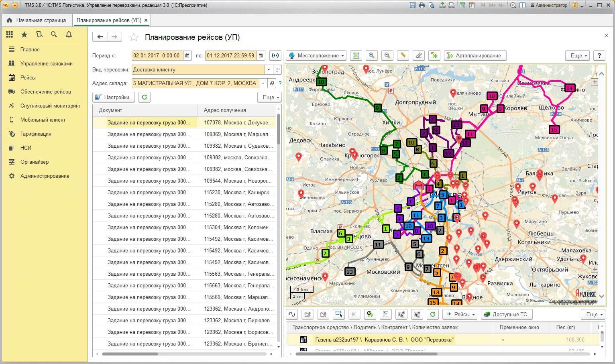This screenshot has width=615, height=364.
Task: Select the ruler measurement tool
Action: pyautogui.click(x=403, y=56)
